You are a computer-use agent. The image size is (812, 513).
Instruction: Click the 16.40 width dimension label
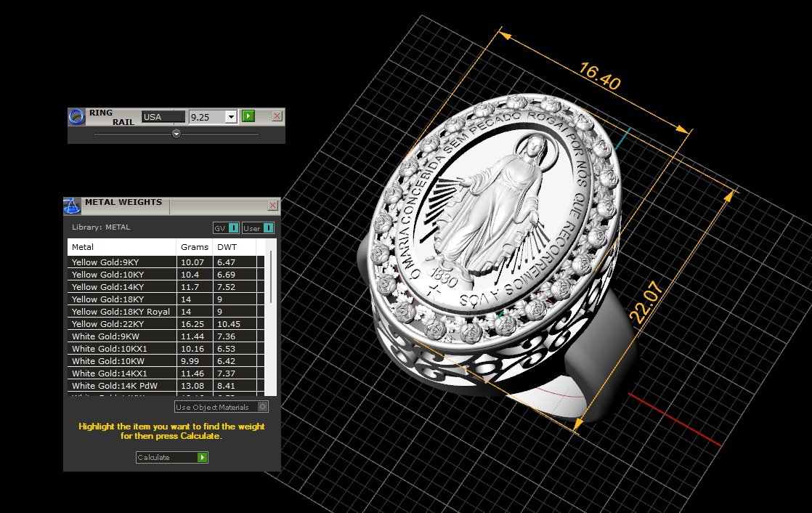click(600, 76)
